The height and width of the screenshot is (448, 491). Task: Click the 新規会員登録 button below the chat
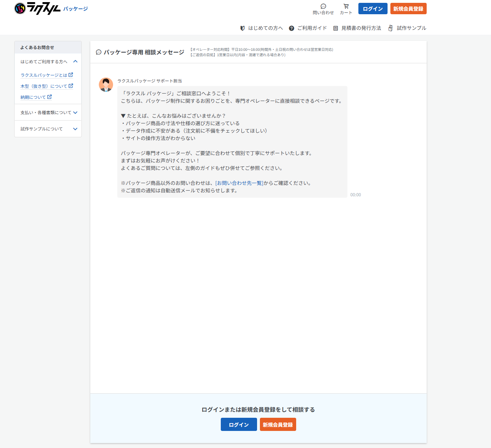278,425
